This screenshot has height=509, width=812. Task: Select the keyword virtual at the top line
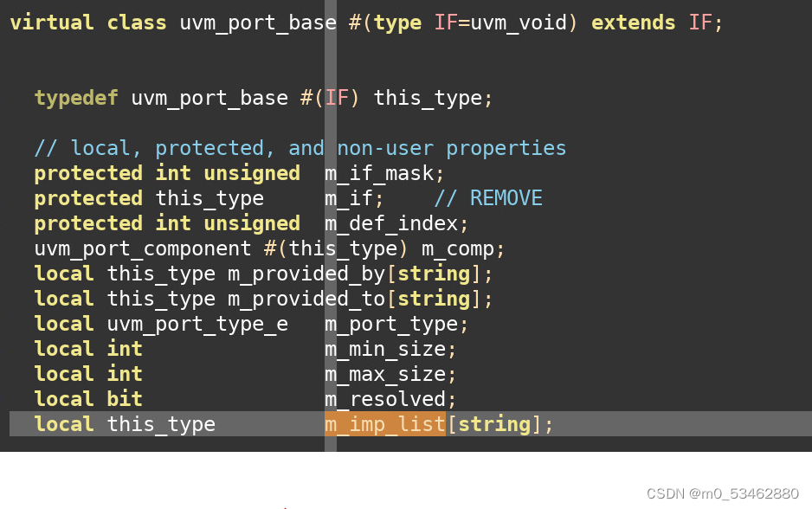[51, 23]
